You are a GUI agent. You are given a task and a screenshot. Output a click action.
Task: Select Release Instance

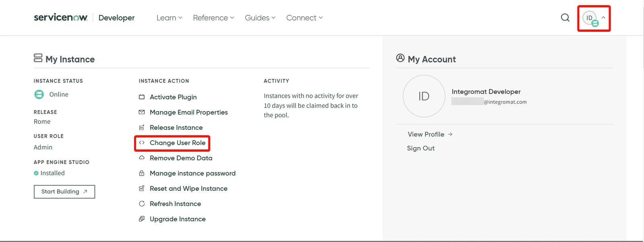tap(176, 128)
